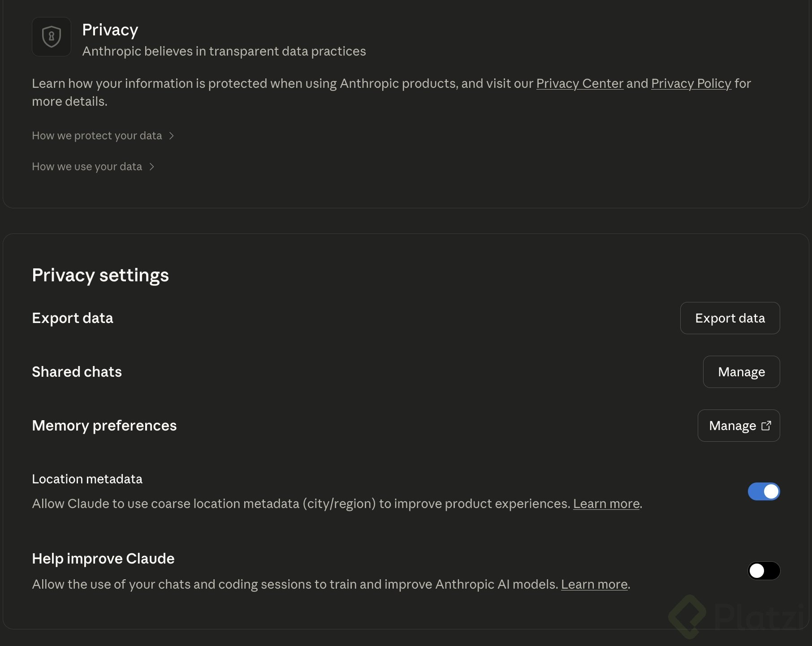812x646 pixels.
Task: Click the Export data button
Action: [x=730, y=318]
